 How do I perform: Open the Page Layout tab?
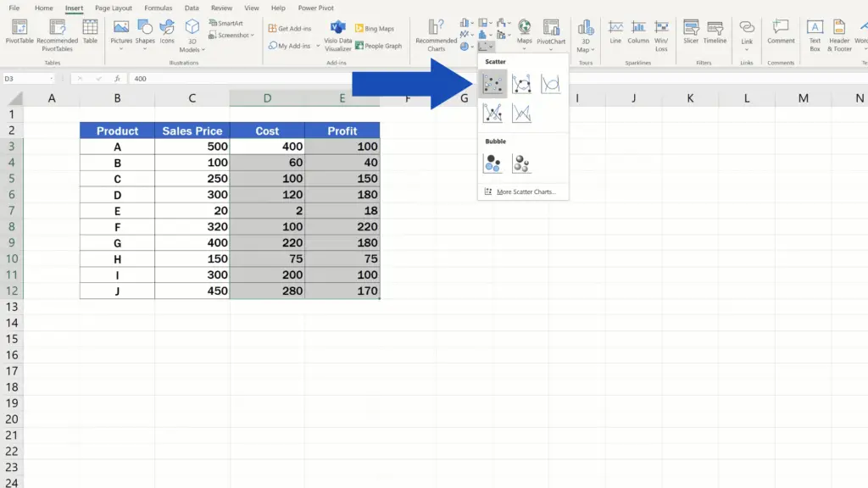114,8
